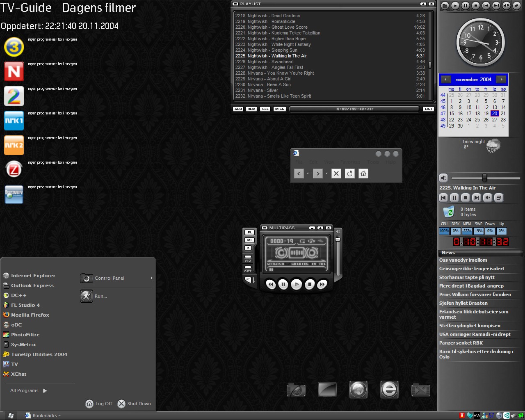This screenshot has height=420, width=525.
Task: Open the news headline 'Panzer senket RBK'
Action: point(461,343)
